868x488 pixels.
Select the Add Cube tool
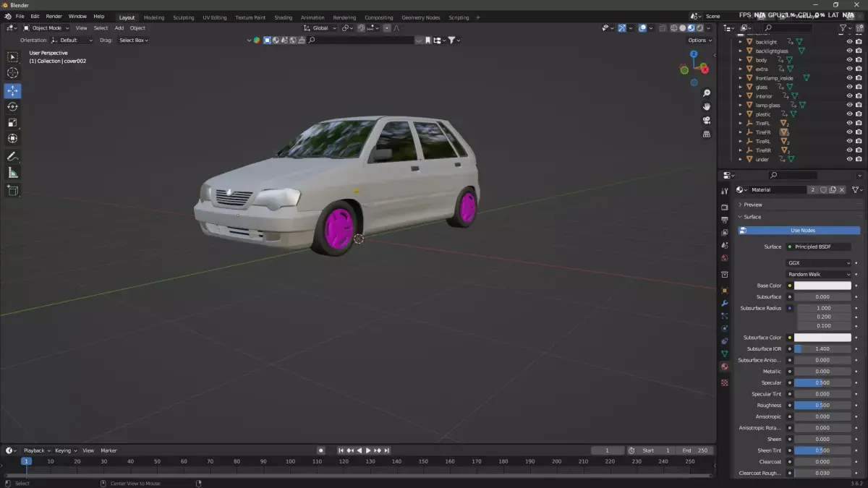pos(13,191)
